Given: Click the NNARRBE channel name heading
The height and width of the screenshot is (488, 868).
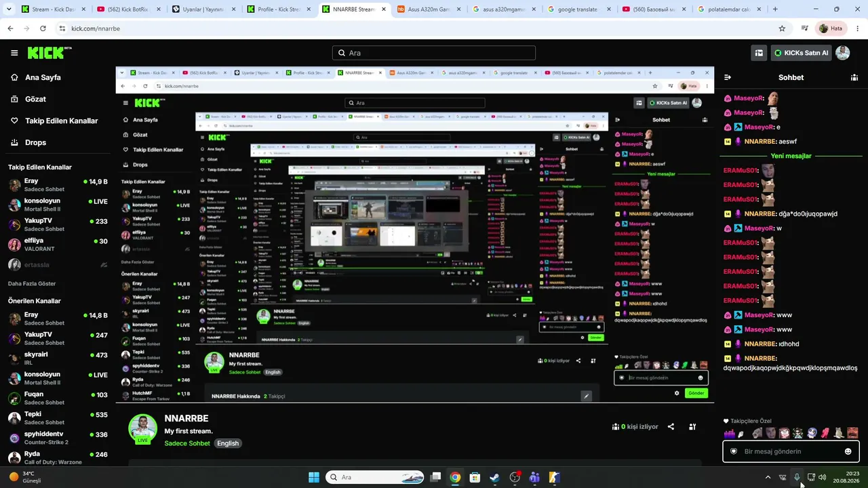Looking at the screenshot, I should (x=186, y=418).
